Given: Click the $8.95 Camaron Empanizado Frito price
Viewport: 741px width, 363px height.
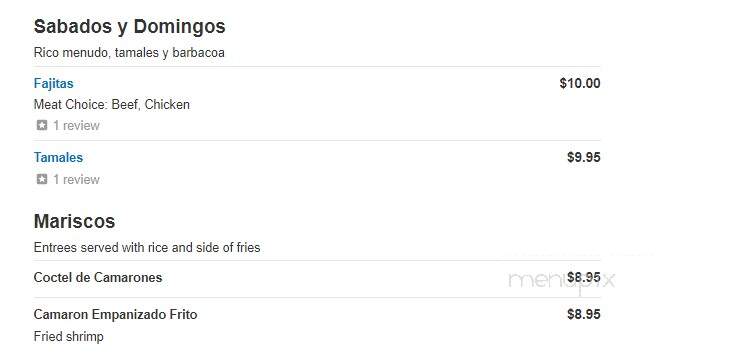Looking at the screenshot, I should (x=584, y=315).
